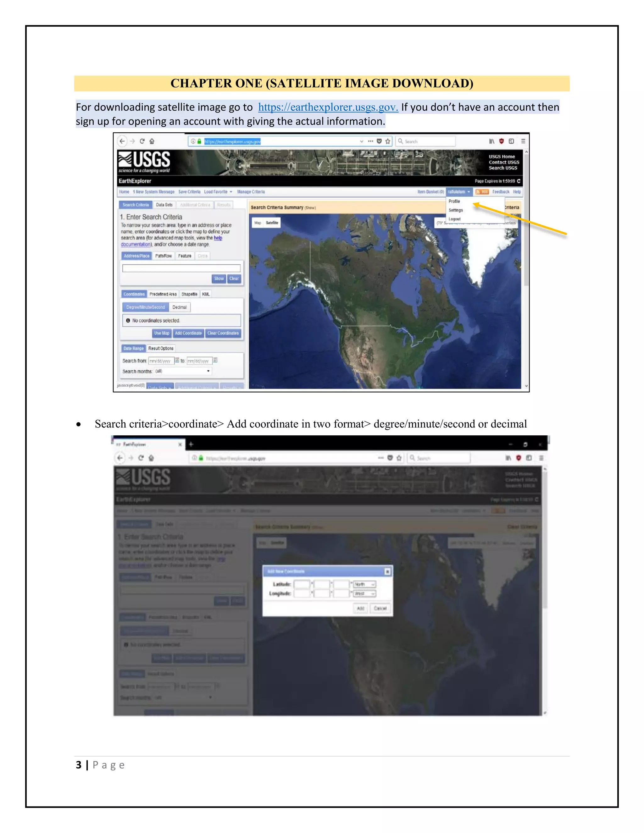Select Decimal coordinate format
644x833 pixels.
point(179,307)
